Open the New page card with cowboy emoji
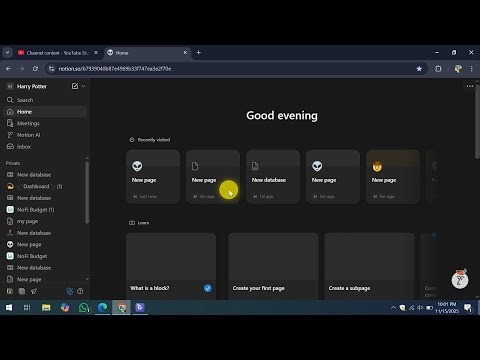 [x=393, y=176]
